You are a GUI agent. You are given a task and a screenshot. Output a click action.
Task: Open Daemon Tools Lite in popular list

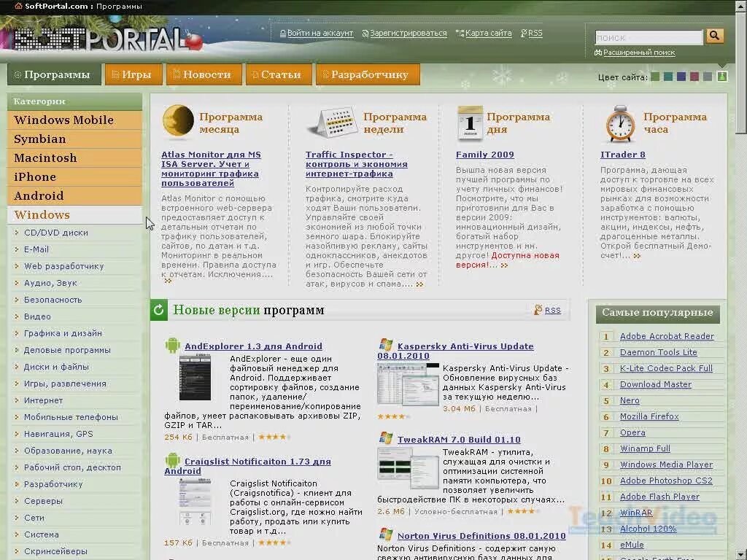pos(658,352)
